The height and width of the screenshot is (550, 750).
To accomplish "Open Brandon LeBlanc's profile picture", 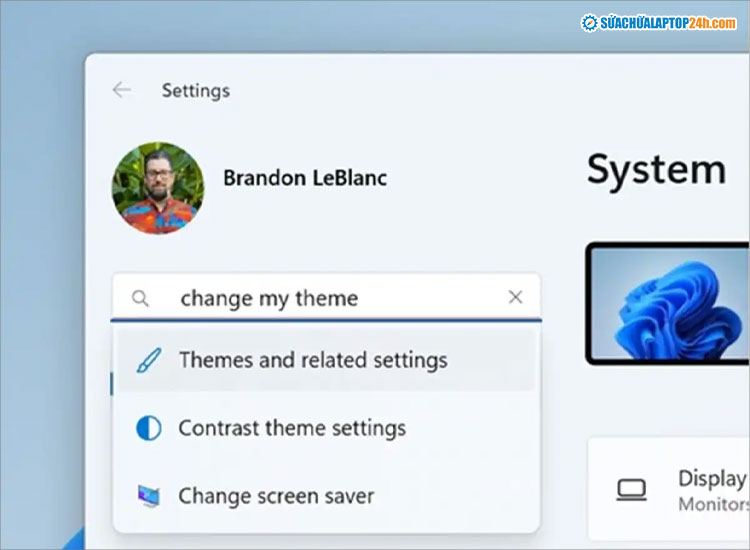I will (157, 187).
